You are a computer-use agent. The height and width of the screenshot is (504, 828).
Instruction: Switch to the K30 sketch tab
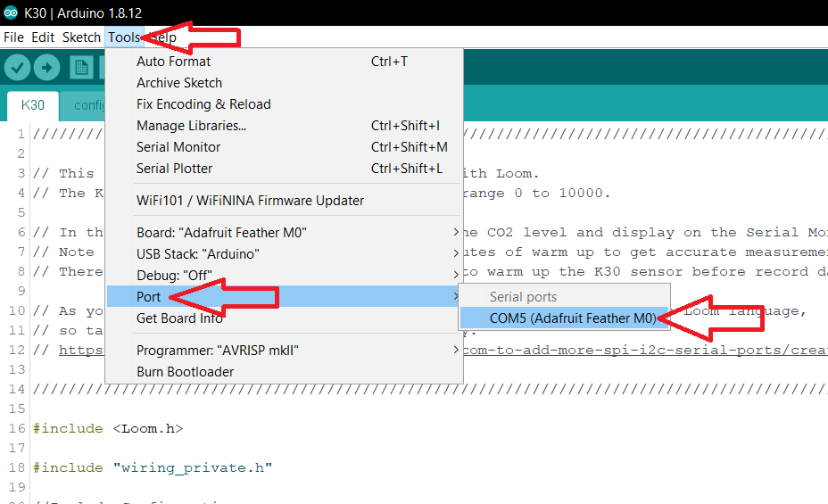(x=32, y=105)
